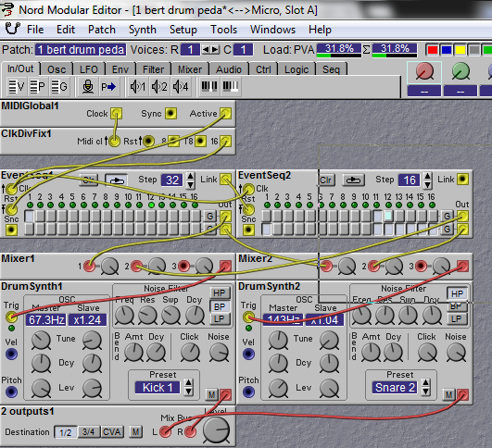Step the EventSeq1 Step count arrows

(x=190, y=180)
